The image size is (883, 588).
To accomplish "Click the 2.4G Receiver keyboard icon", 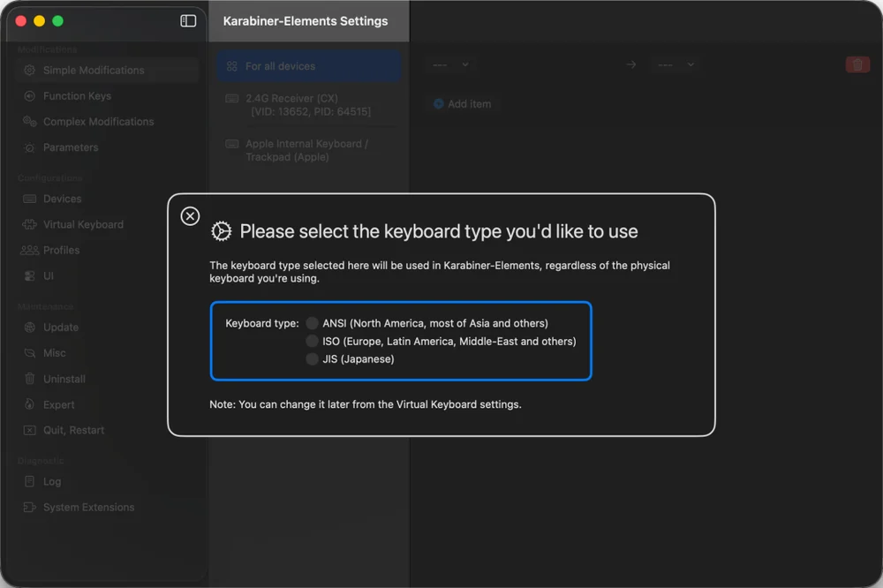I will coord(232,99).
